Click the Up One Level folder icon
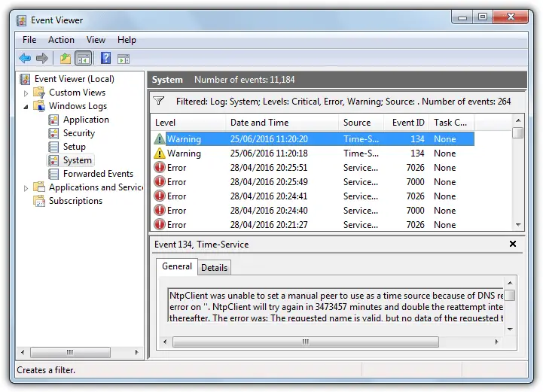543x392 pixels. (66, 58)
